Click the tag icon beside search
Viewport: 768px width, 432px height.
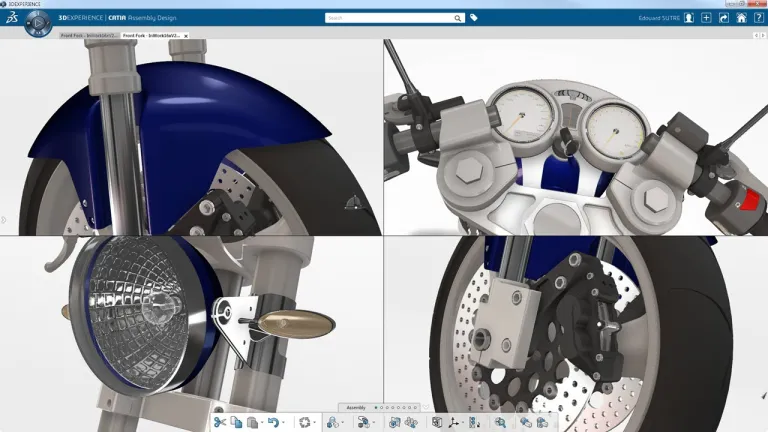pos(474,17)
